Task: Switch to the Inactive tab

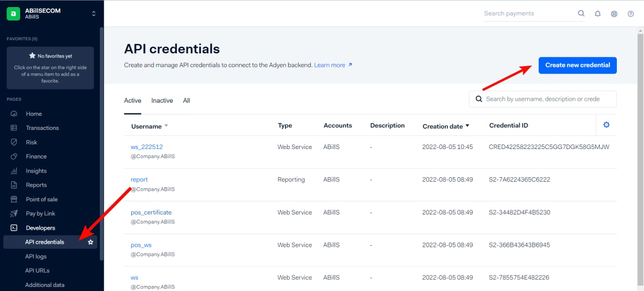Action: click(162, 101)
